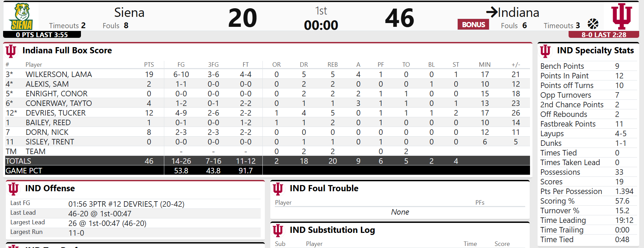The image size is (644, 248).
Task: Click the 8-0 LAST 2:28 run banner
Action: (604, 35)
